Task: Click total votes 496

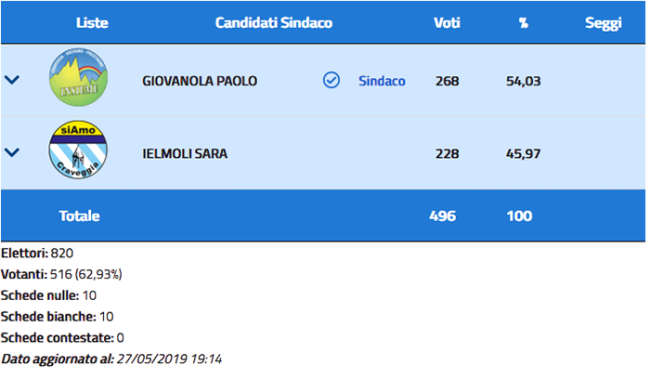Action: [442, 216]
